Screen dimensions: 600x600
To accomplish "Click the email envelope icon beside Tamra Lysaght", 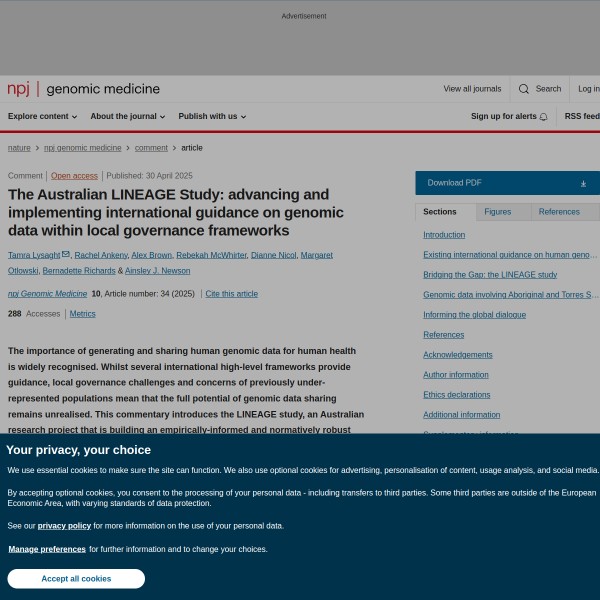I will (x=66, y=255).
